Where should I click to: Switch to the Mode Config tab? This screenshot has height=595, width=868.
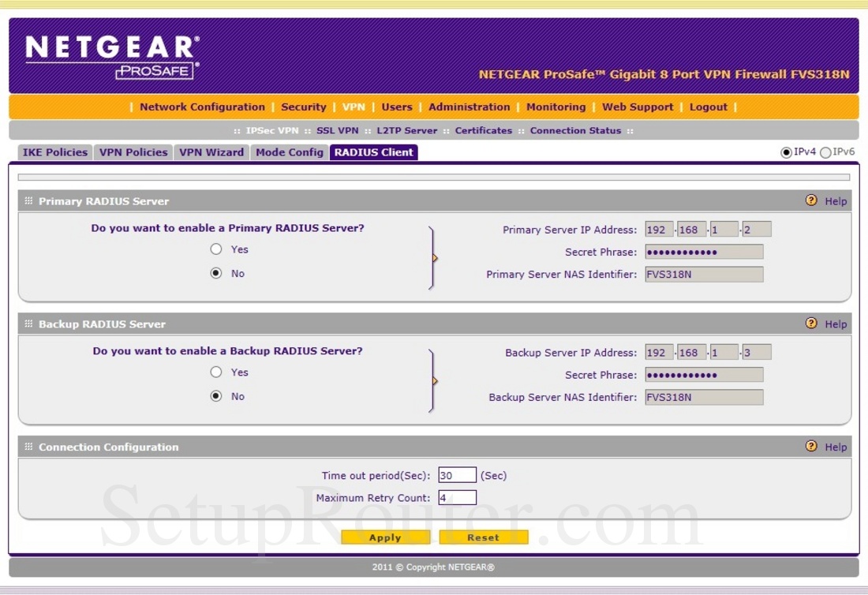[x=290, y=152]
